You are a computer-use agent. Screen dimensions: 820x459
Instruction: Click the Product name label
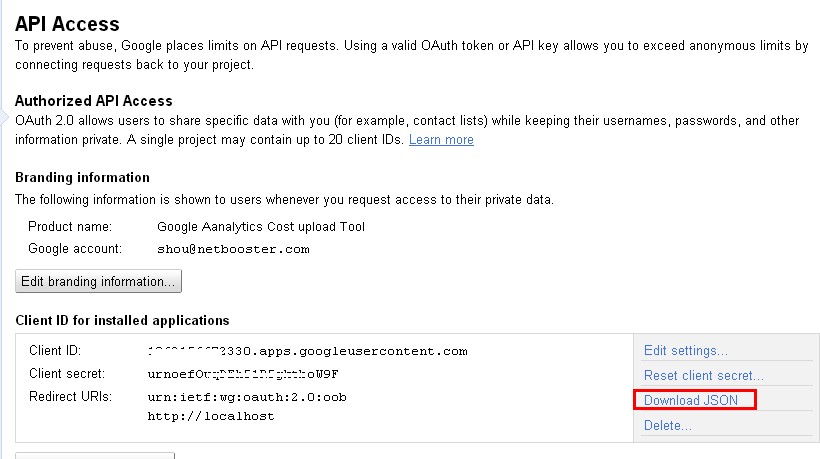coord(70,226)
